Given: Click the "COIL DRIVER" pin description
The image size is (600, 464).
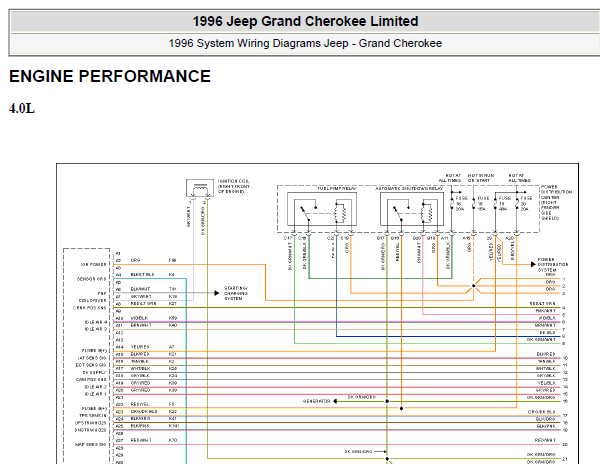Looking at the screenshot, I should (x=92, y=301).
